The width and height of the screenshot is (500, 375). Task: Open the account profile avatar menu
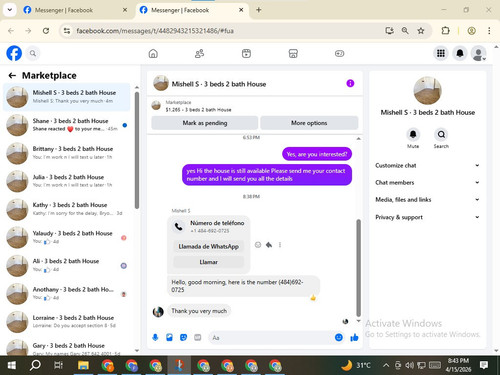(x=479, y=53)
